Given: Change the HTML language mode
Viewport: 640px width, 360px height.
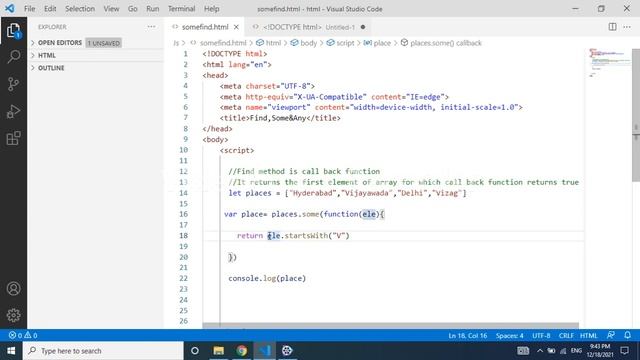Looking at the screenshot, I should click(x=589, y=336).
